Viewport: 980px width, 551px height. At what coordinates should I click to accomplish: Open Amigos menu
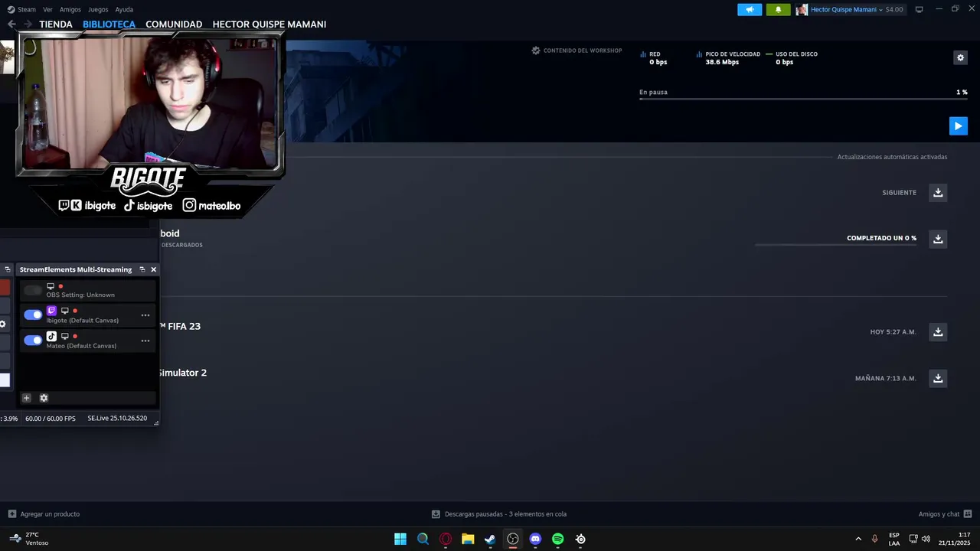click(x=70, y=9)
